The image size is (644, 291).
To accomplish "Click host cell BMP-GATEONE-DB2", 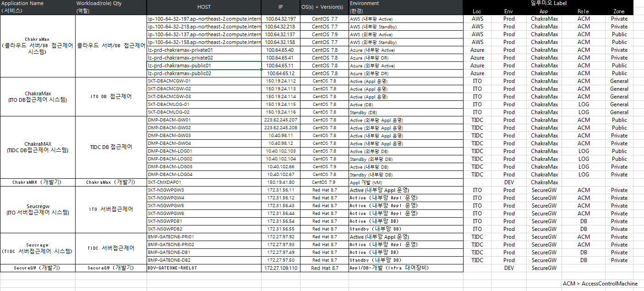I will click(204, 260).
